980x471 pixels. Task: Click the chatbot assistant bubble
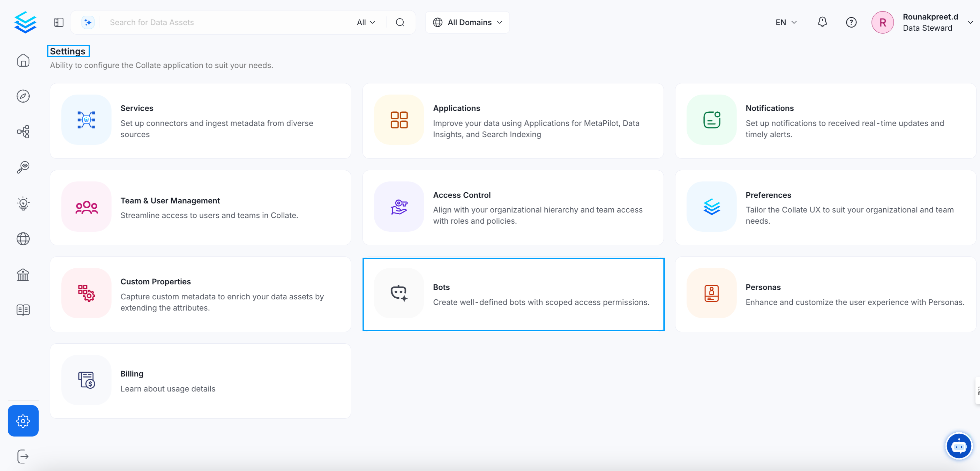(x=959, y=445)
